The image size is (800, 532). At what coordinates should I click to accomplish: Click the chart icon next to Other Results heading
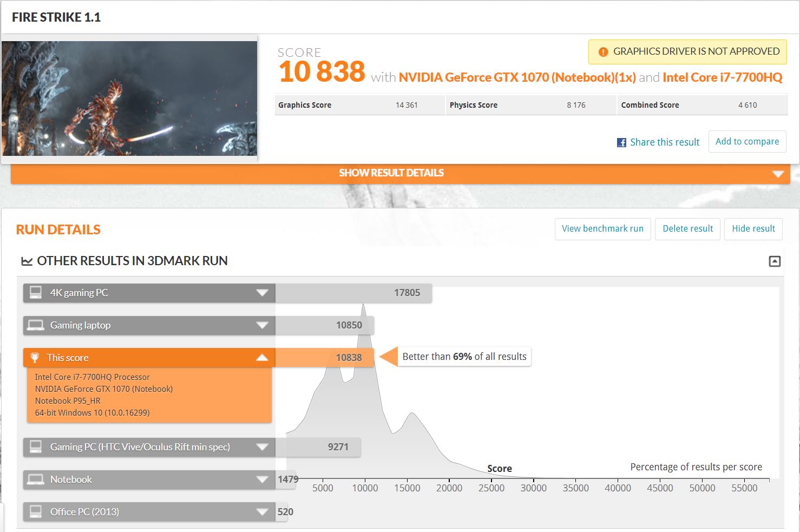click(27, 261)
